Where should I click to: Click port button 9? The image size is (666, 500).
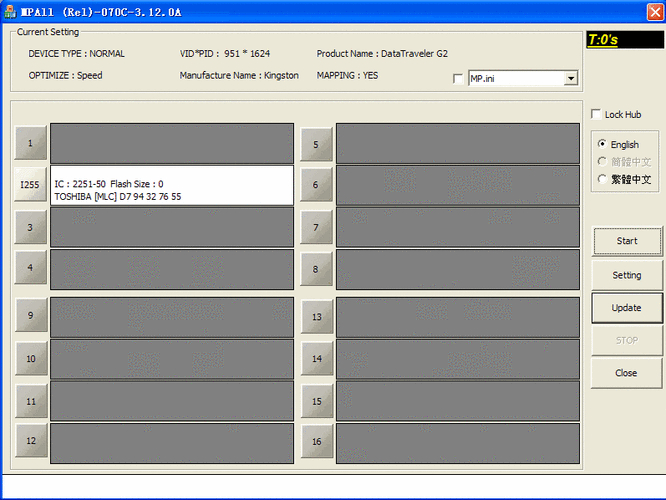pos(31,315)
